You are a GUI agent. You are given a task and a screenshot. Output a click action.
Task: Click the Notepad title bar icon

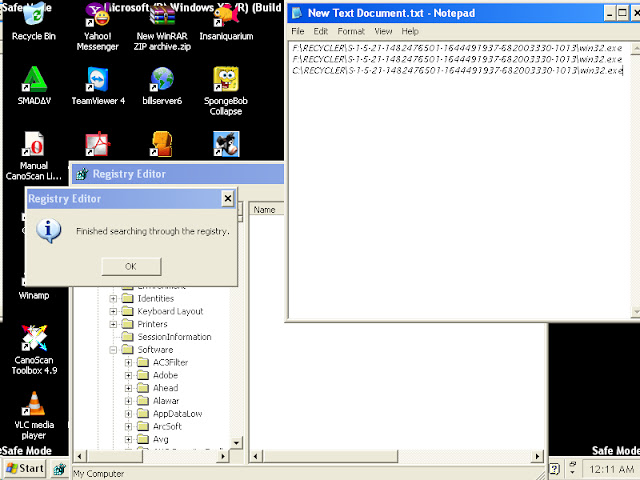(x=297, y=13)
